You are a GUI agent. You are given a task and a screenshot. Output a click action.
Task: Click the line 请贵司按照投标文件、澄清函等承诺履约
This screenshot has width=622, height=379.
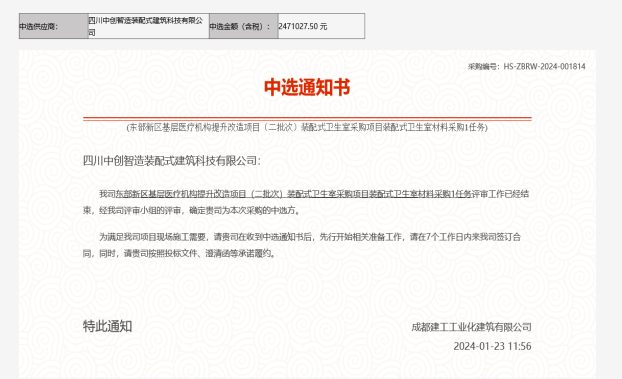click(x=198, y=253)
